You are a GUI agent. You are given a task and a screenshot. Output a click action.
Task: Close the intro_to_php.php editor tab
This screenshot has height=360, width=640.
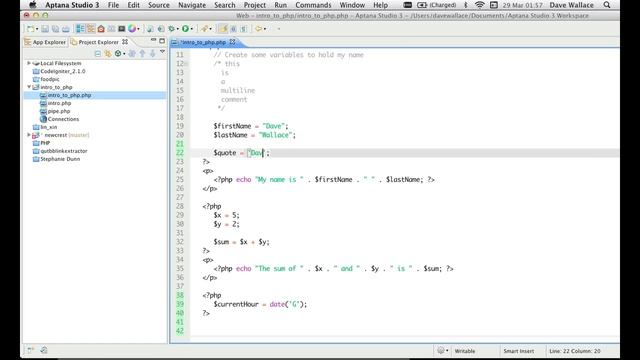click(232, 42)
